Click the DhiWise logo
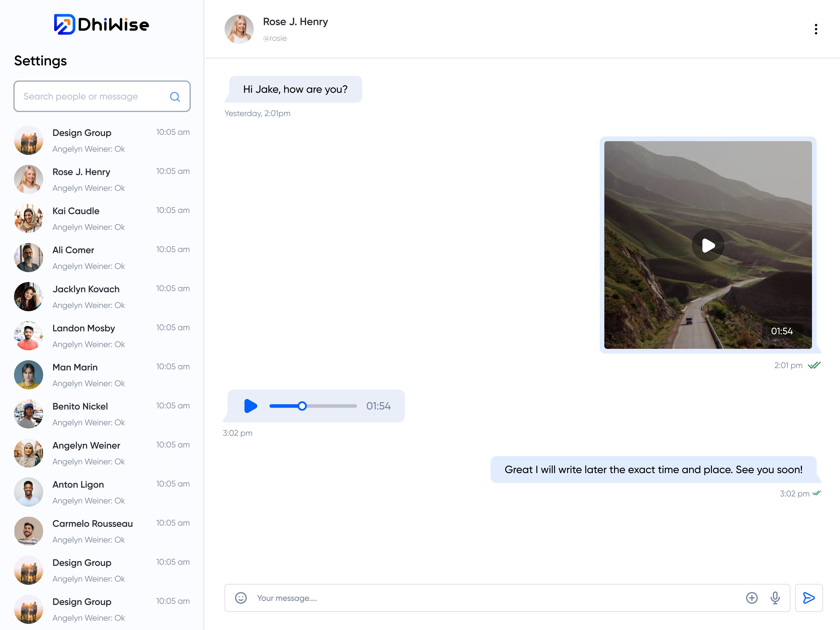 (101, 25)
